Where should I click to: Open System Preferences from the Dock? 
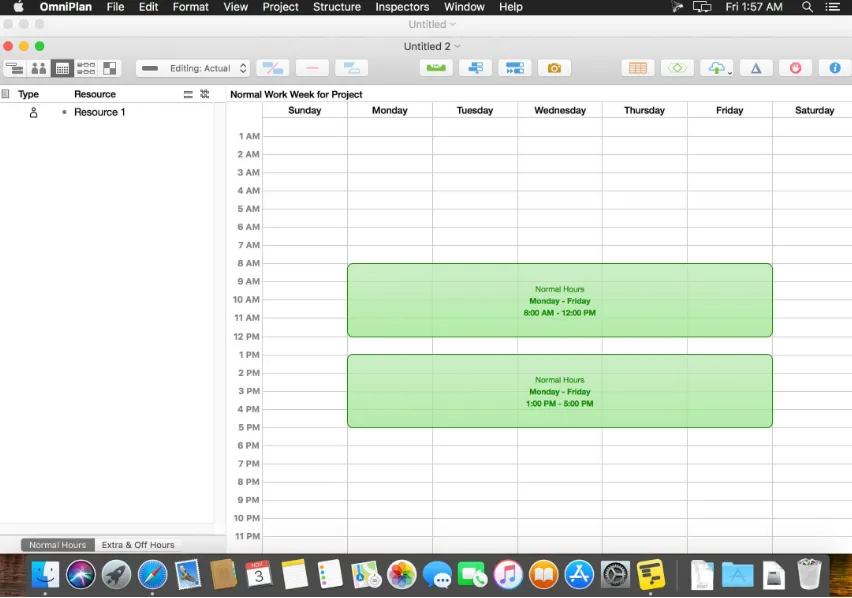[615, 575]
